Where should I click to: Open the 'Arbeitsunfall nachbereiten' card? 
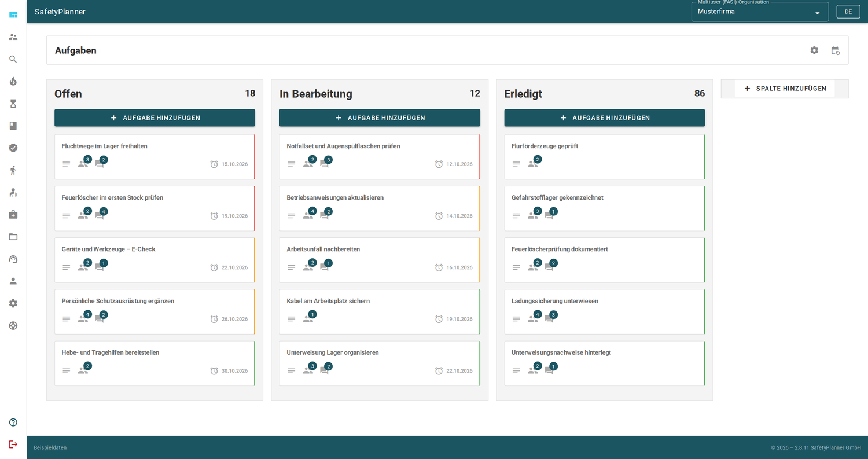click(x=380, y=260)
